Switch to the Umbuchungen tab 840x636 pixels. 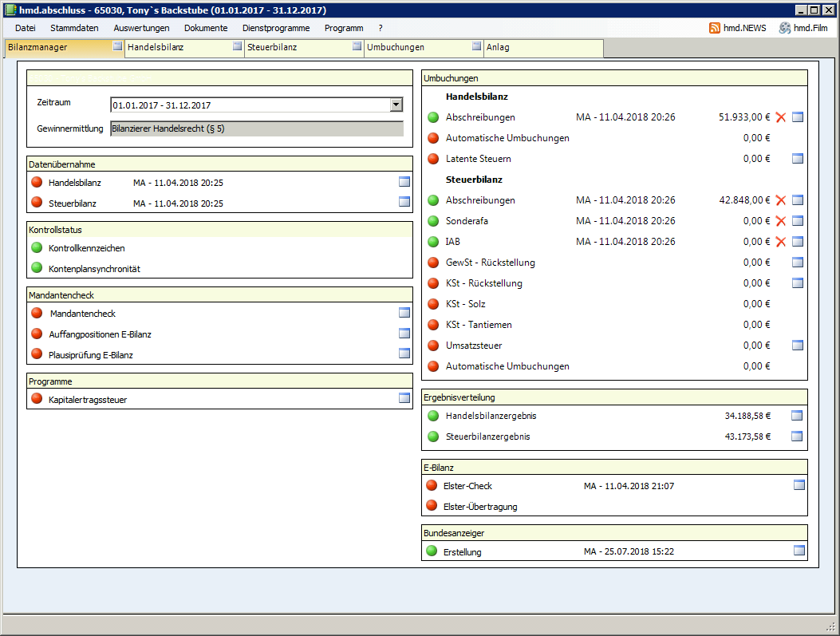[x=396, y=48]
